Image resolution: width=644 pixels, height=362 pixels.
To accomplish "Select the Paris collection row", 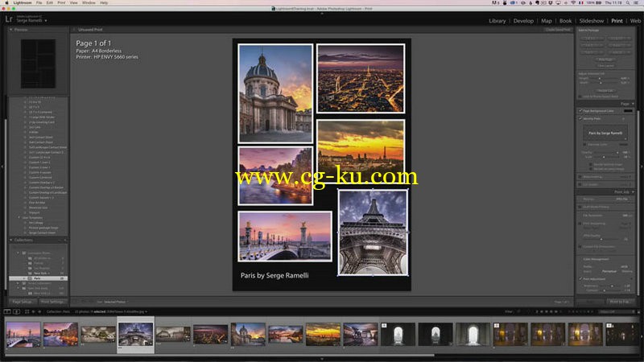I will [x=38, y=278].
